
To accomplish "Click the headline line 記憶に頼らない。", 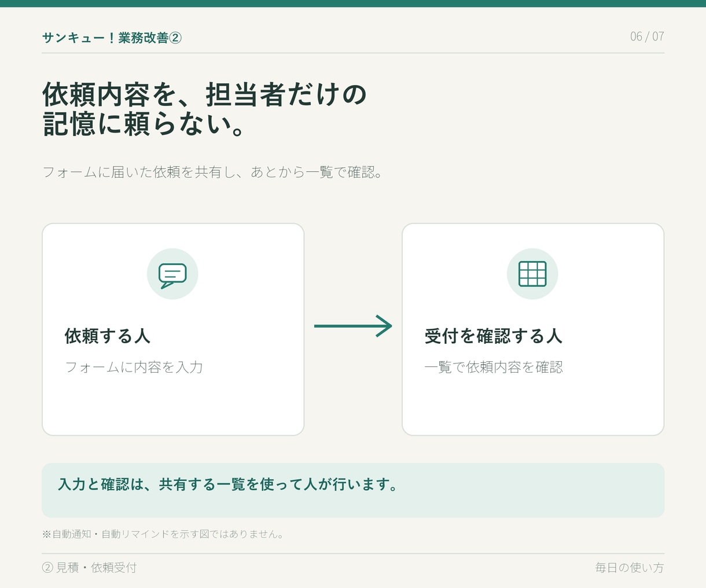I will 144,124.
